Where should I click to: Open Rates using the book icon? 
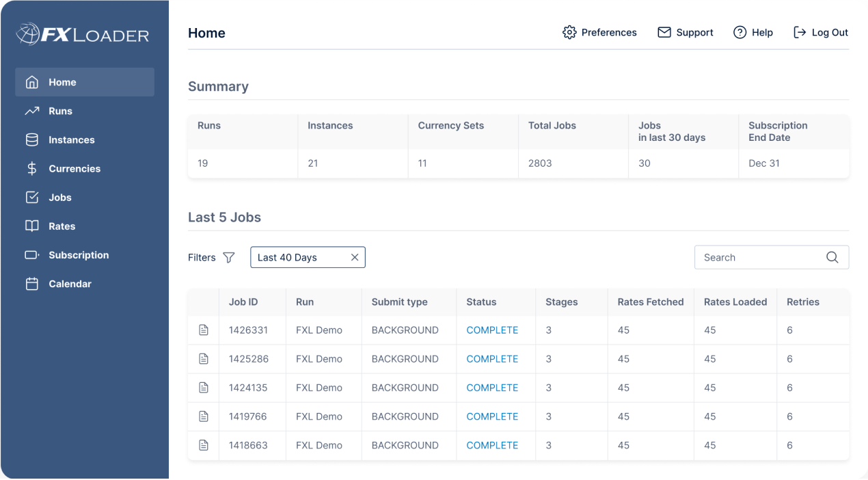point(31,226)
